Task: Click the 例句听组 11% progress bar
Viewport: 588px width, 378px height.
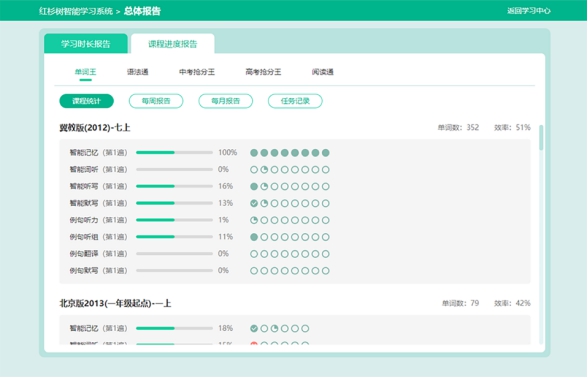Action: pos(174,237)
